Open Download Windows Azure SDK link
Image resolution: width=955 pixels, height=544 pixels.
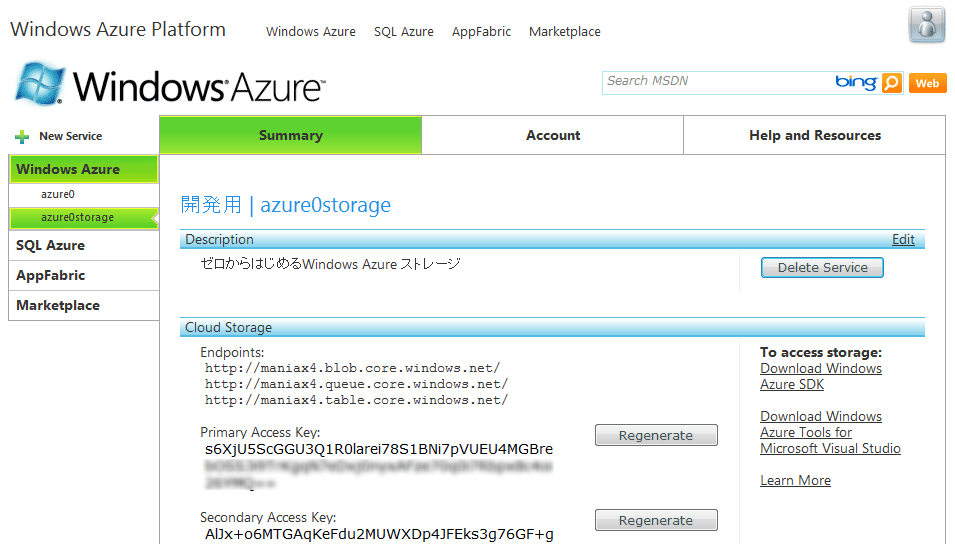click(x=820, y=376)
